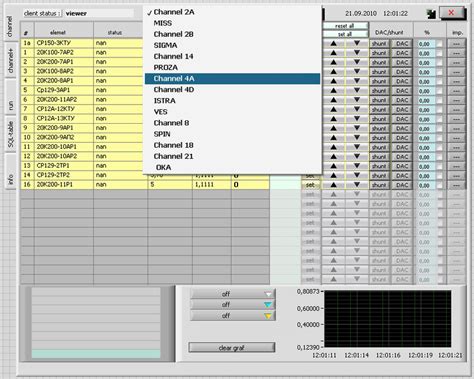Choose OKA at the bottom of the list
The height and width of the screenshot is (379, 474).
click(232, 167)
